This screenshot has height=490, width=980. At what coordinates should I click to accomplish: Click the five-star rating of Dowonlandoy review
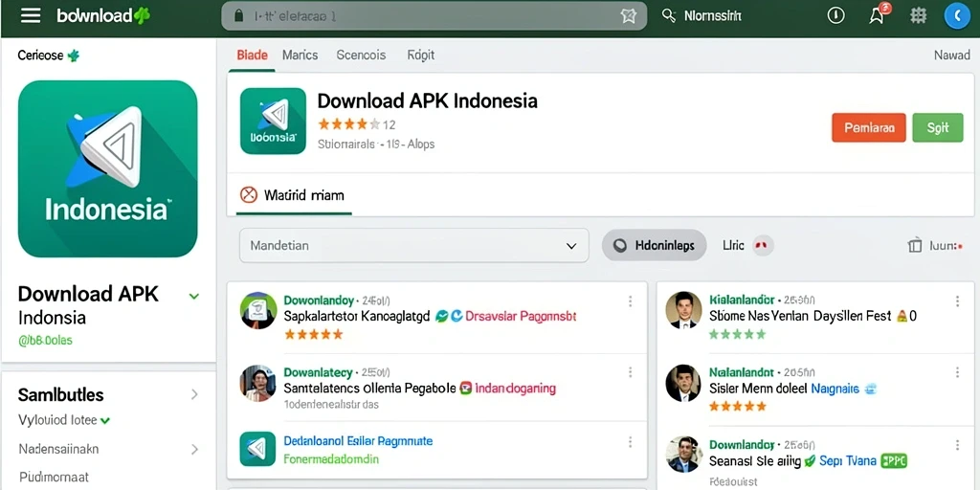pyautogui.click(x=313, y=334)
